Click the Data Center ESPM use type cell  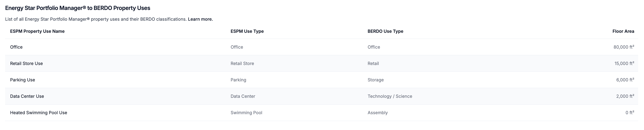pos(243,96)
